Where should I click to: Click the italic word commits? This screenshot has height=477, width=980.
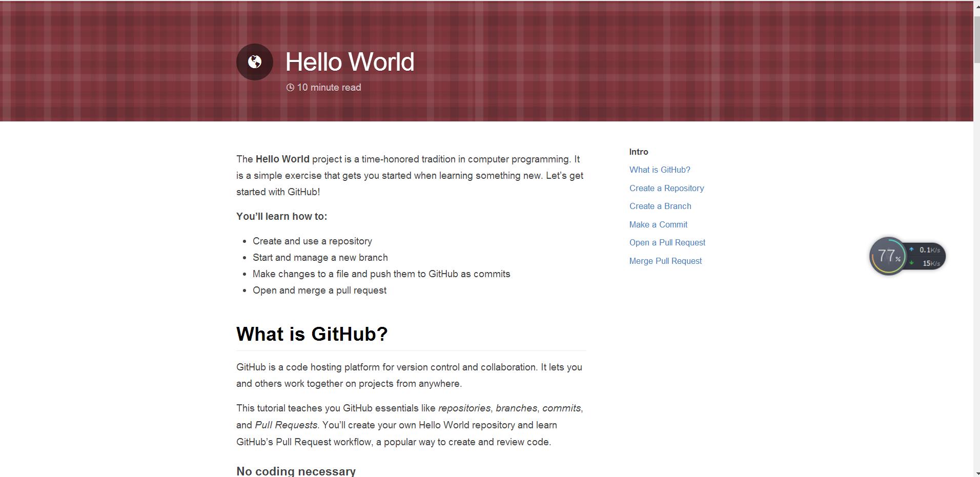561,408
